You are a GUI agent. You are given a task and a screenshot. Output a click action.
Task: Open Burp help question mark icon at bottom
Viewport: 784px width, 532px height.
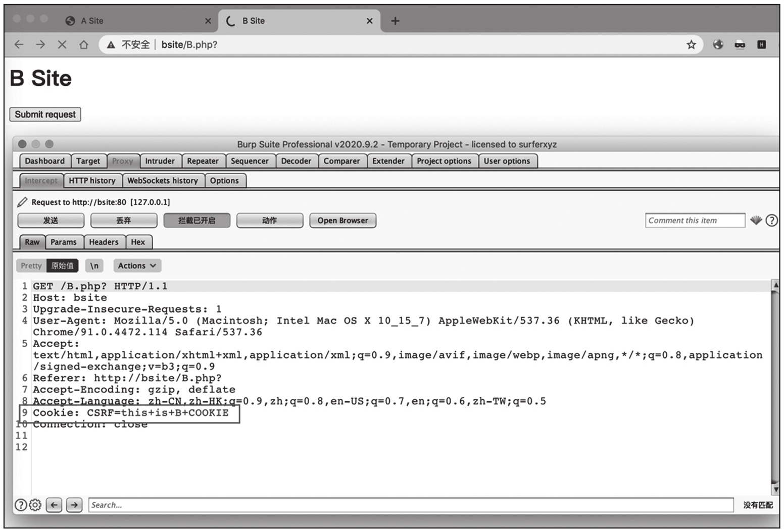tap(20, 505)
